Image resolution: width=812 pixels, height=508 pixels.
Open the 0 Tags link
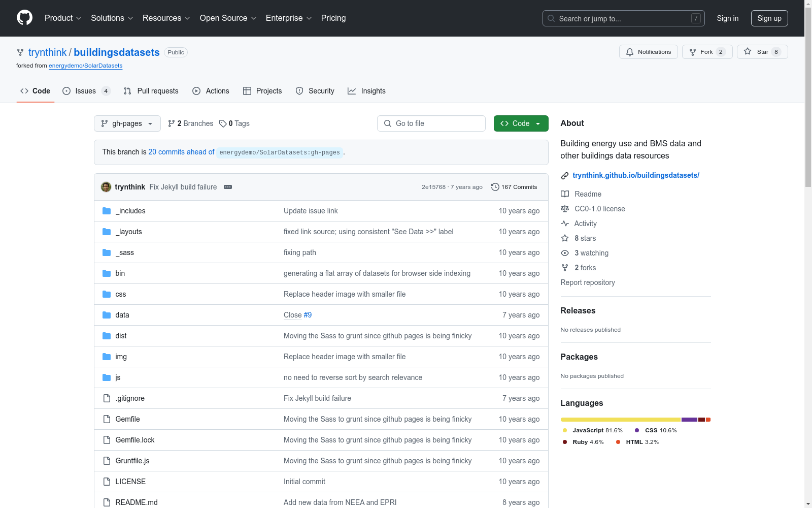pyautogui.click(x=234, y=123)
